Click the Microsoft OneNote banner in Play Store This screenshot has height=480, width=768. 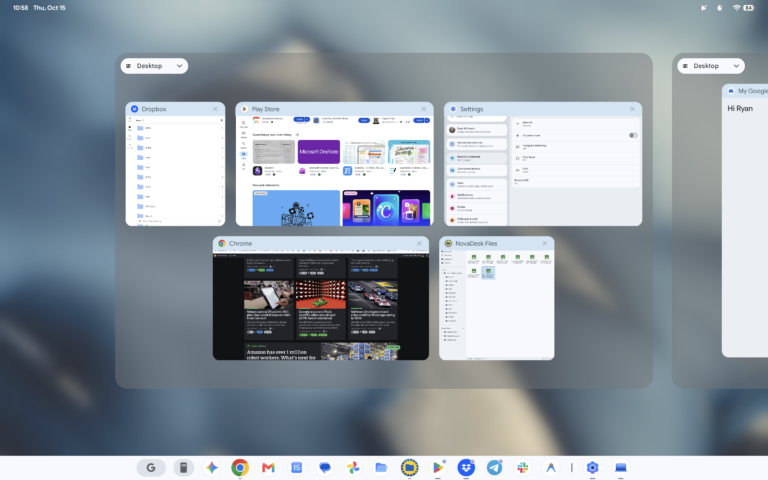[319, 152]
